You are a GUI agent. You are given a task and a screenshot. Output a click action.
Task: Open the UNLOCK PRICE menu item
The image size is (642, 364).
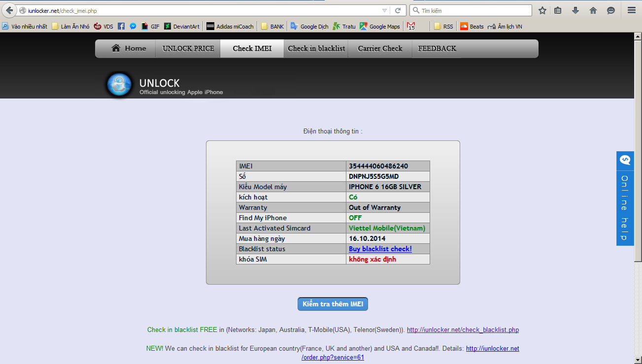tap(188, 48)
